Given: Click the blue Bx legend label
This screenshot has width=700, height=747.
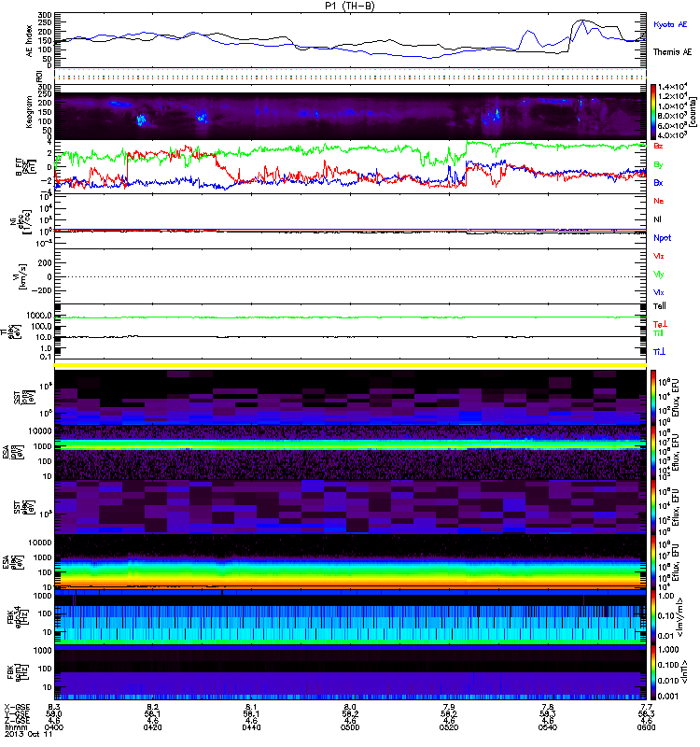Looking at the screenshot, I should click(x=660, y=183).
